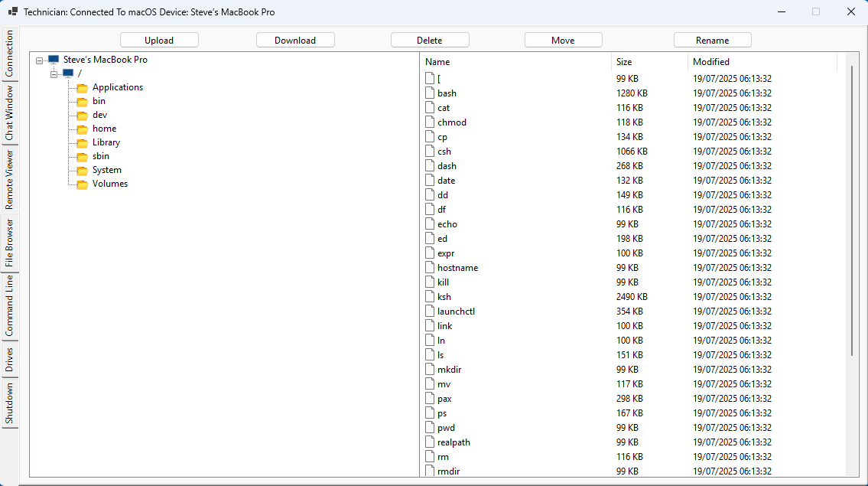
Task: Click the Steve's MacBook Pro computer icon
Action: click(54, 59)
